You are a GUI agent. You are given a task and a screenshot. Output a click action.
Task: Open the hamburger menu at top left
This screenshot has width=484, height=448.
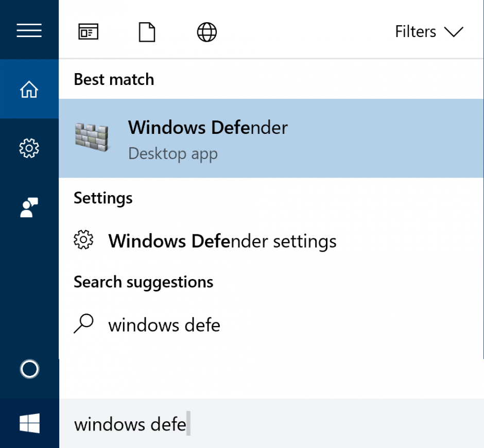click(x=29, y=30)
